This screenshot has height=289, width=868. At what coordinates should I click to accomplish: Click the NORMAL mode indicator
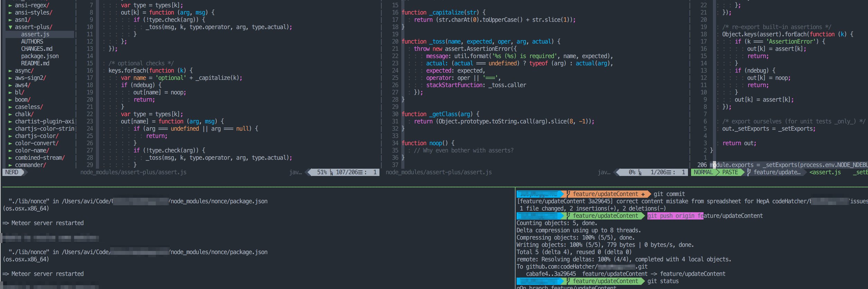703,172
